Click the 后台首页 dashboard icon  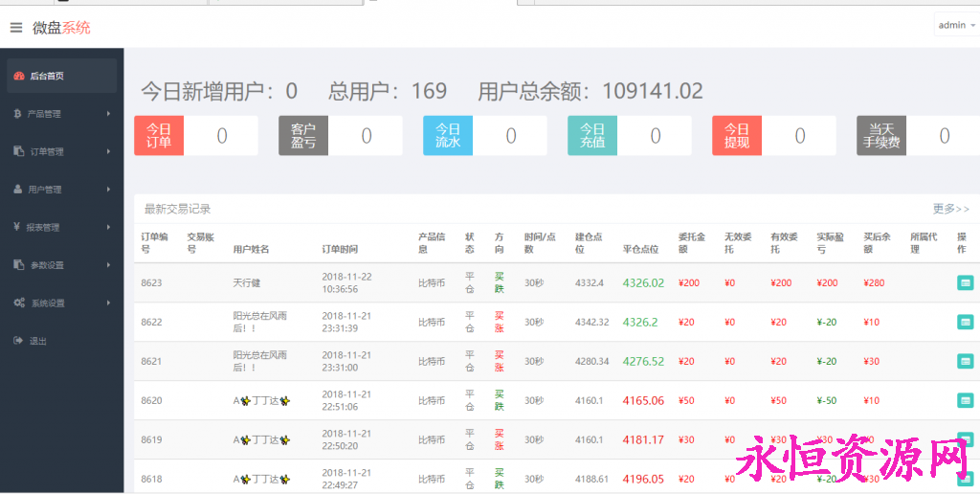(x=18, y=76)
